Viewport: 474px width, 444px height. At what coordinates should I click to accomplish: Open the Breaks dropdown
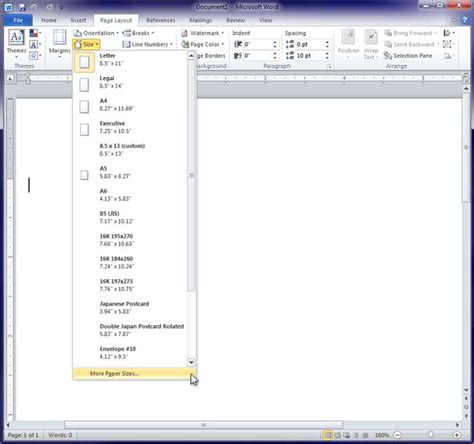click(138, 33)
